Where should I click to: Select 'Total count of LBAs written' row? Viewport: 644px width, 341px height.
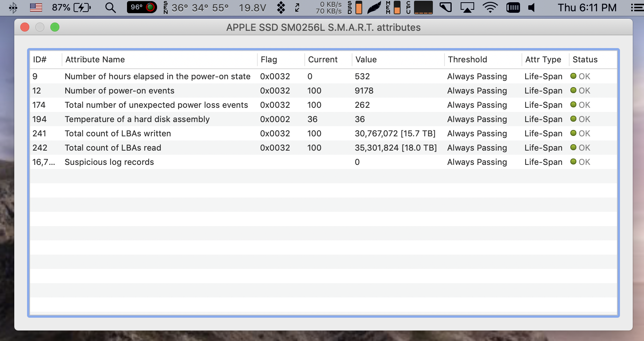click(323, 133)
